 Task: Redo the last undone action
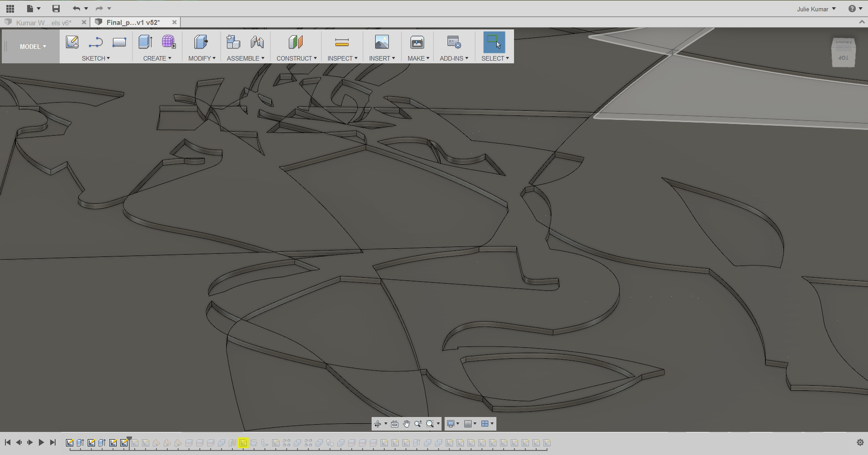point(99,9)
